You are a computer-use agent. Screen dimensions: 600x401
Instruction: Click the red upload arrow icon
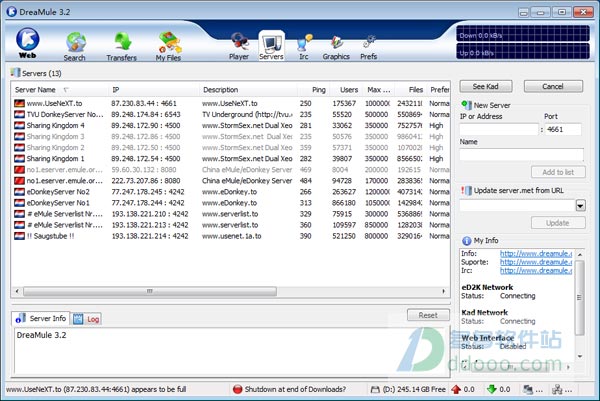pyautogui.click(x=456, y=389)
